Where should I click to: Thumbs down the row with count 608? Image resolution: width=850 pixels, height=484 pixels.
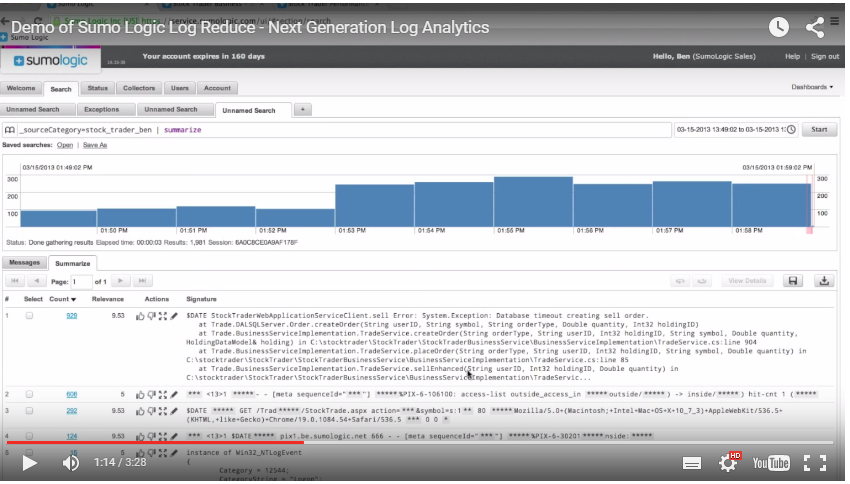tap(151, 395)
